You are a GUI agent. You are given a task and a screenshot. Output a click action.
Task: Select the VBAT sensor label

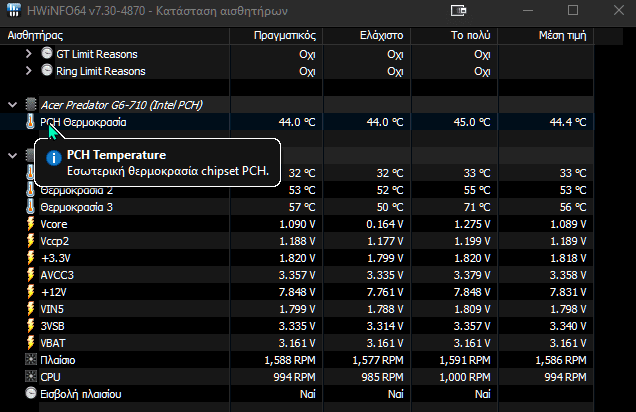click(x=53, y=343)
